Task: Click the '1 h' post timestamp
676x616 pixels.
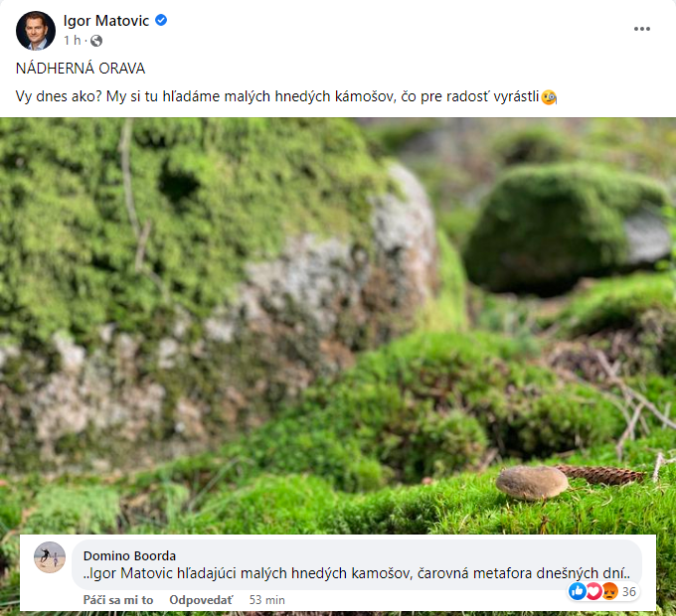Action: [x=72, y=40]
